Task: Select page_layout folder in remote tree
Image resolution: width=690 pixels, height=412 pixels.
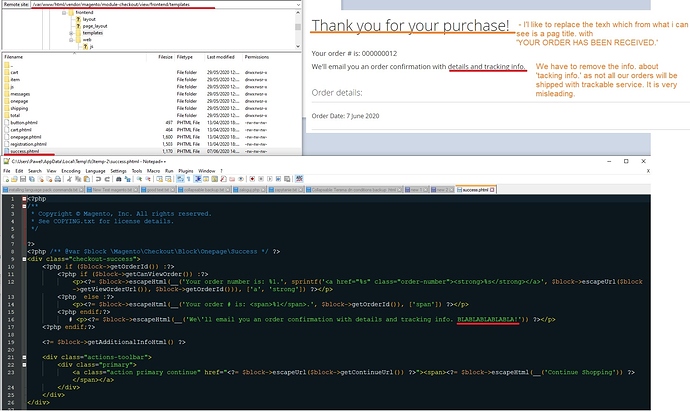Action: pos(95,26)
